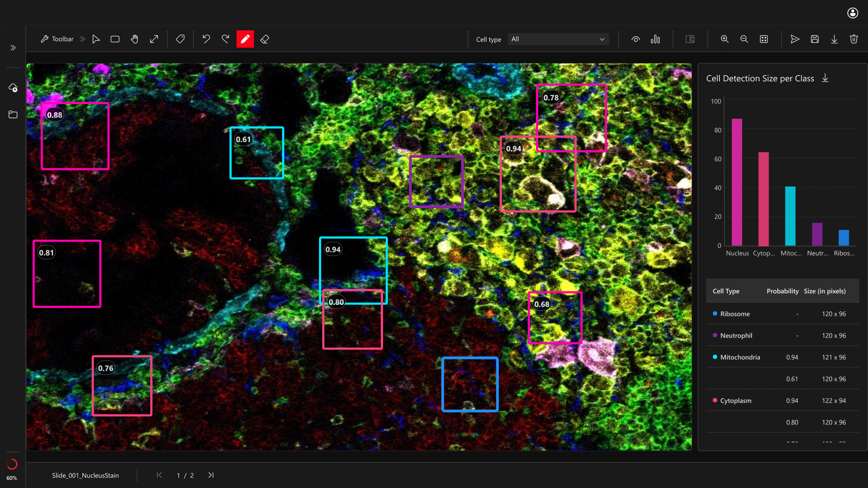
Task: Fit the slide to the screen
Action: tap(764, 39)
